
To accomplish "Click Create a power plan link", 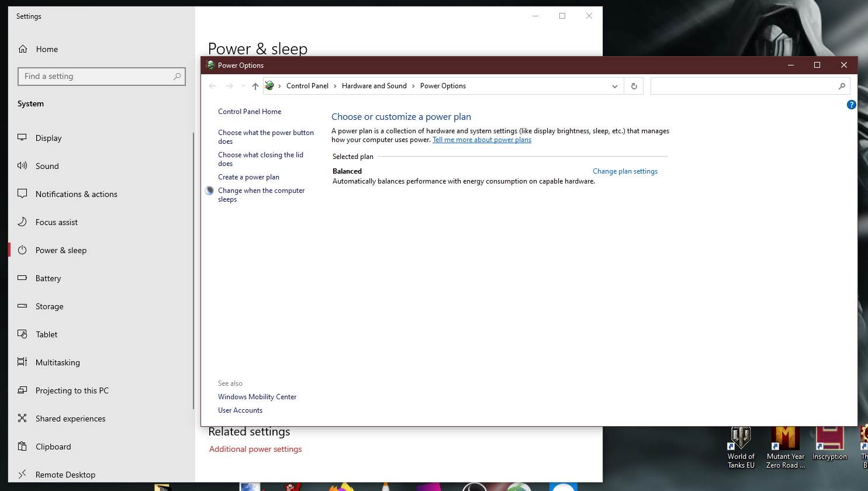I will point(248,177).
